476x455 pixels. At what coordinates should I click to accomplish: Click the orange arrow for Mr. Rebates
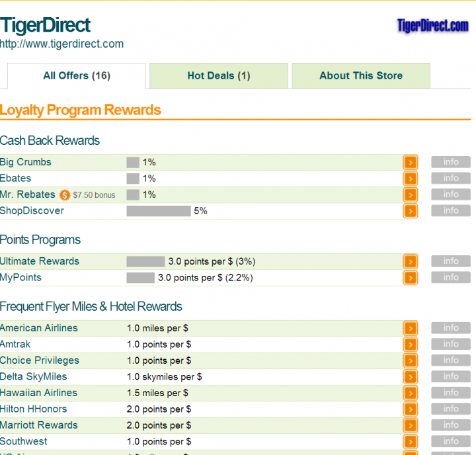coord(411,194)
